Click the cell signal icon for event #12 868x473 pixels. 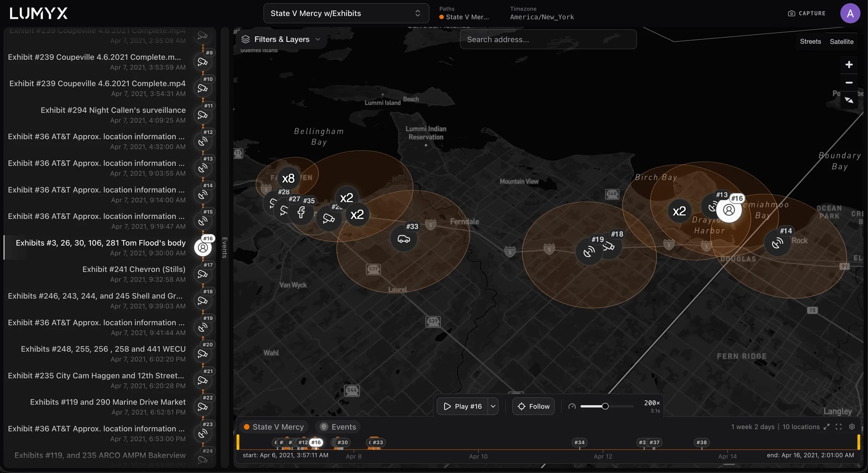(203, 142)
